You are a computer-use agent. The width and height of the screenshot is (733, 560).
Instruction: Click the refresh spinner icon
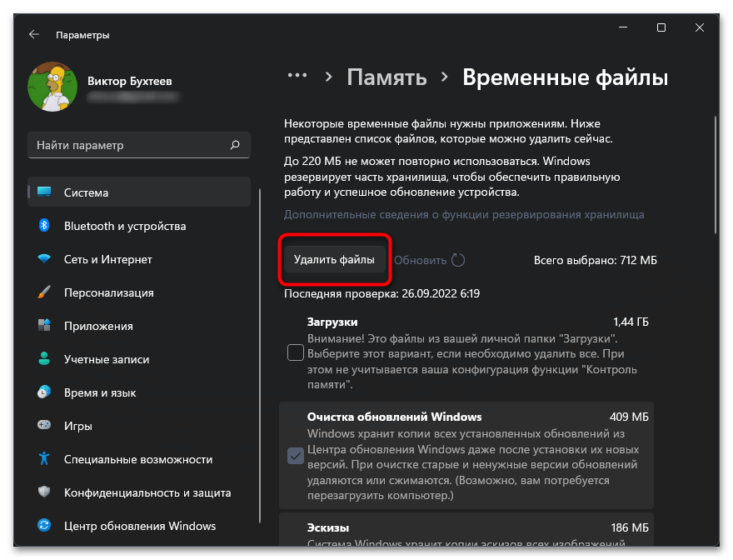point(457,260)
